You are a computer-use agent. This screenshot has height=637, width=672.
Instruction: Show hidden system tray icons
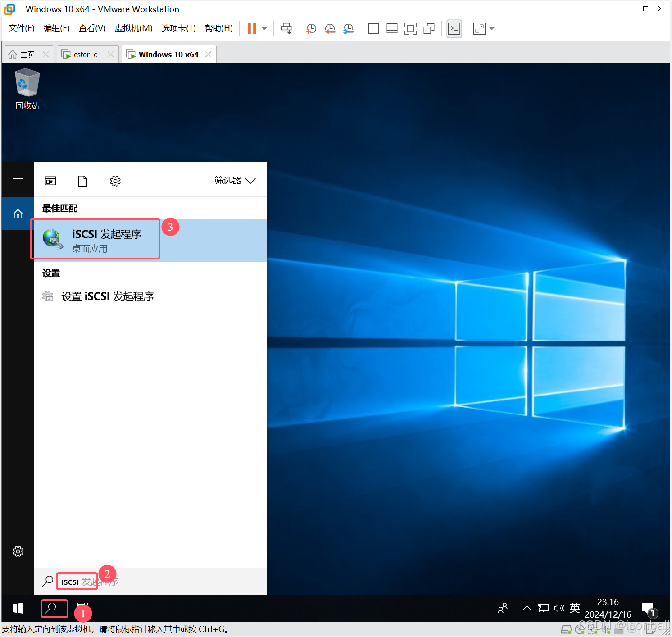pyautogui.click(x=527, y=608)
